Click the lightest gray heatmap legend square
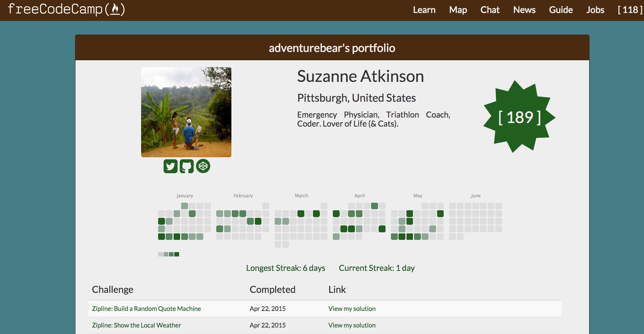The width and height of the screenshot is (644, 334). [160, 254]
